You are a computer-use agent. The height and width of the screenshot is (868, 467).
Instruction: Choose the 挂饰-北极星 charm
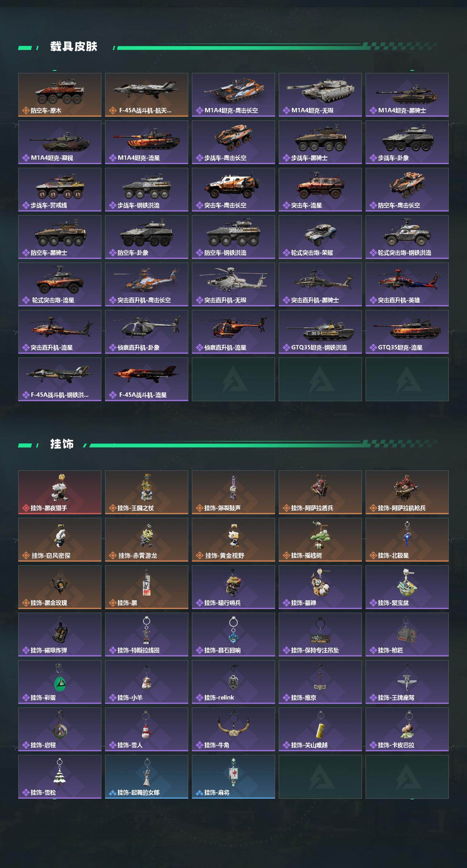click(x=407, y=540)
